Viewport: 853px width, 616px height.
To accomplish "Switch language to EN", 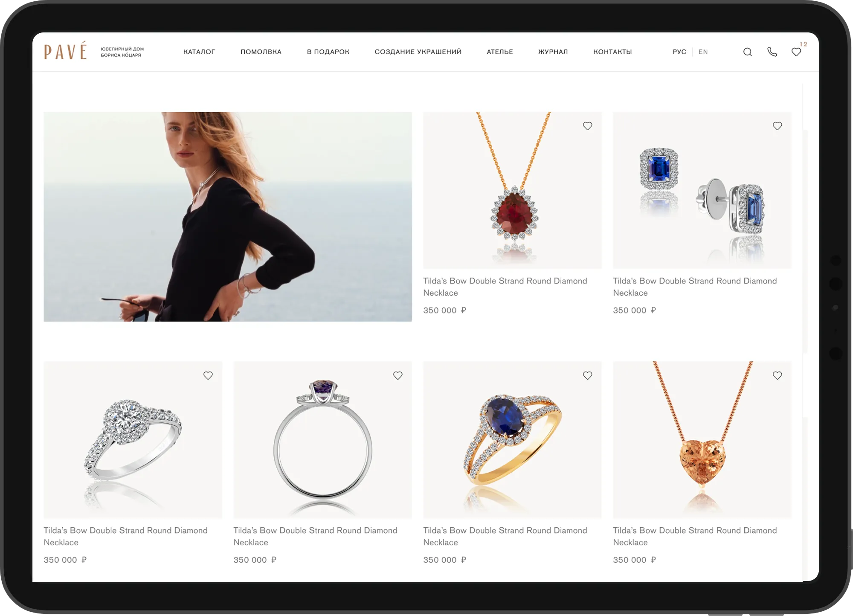I will point(703,52).
